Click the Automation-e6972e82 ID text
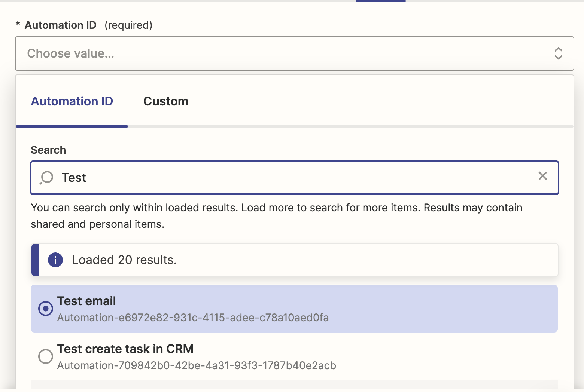 click(193, 318)
